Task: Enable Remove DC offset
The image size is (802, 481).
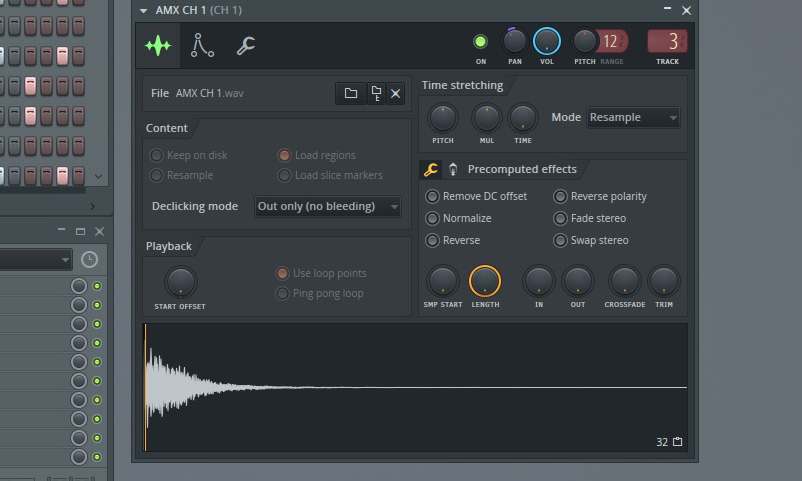Action: (x=432, y=196)
